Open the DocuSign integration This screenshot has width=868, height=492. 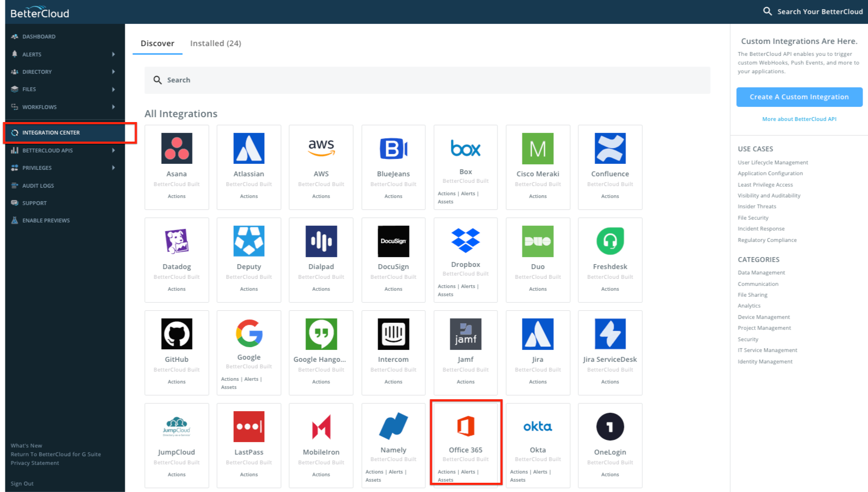click(393, 255)
